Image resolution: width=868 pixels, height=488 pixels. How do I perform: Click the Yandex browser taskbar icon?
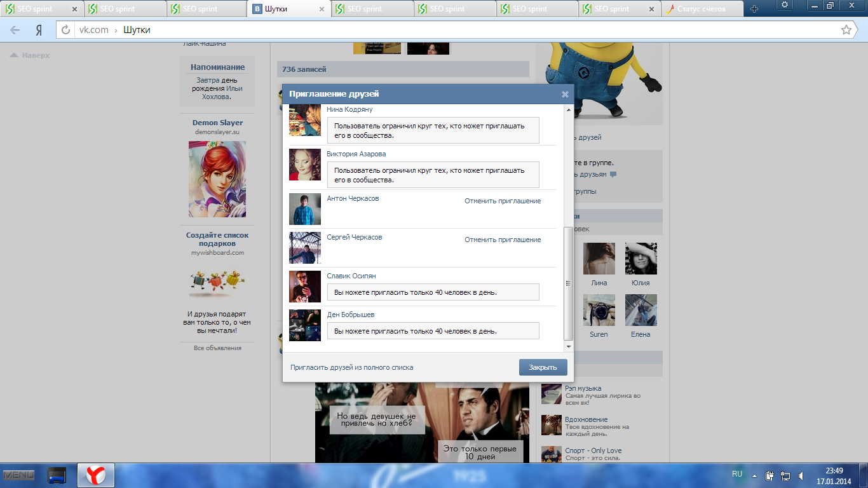click(x=96, y=475)
